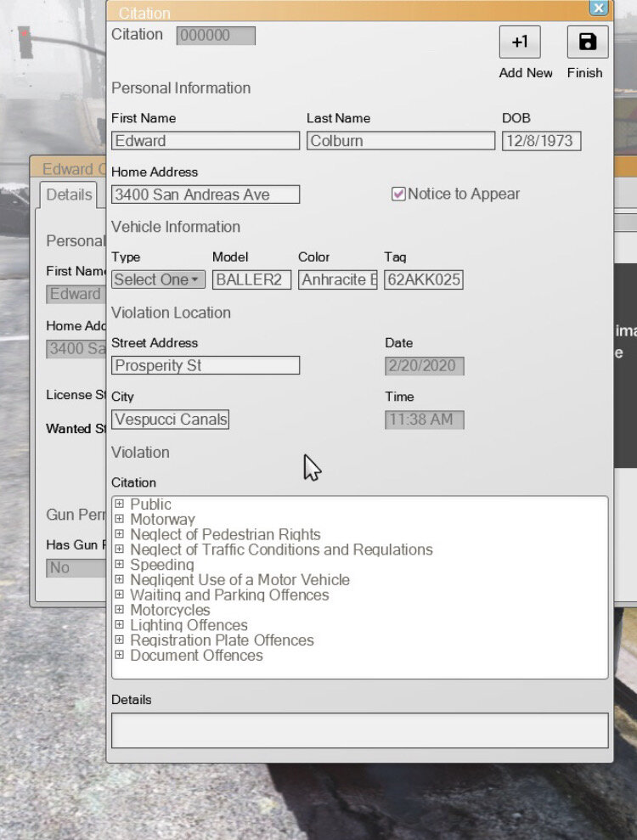Click the Last Name field with Colburn
This screenshot has height=840, width=637.
tap(400, 141)
